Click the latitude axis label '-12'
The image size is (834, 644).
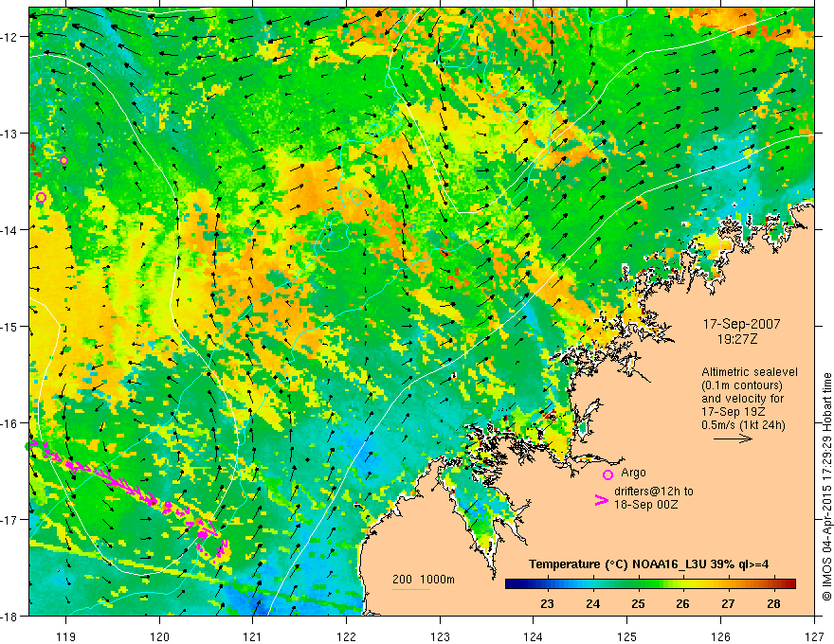pos(9,37)
